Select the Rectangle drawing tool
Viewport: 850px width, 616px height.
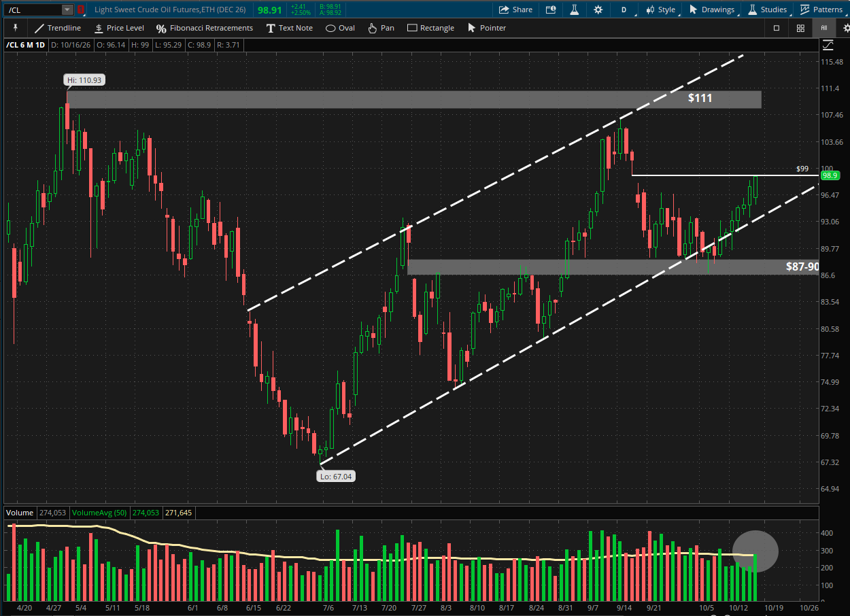430,28
